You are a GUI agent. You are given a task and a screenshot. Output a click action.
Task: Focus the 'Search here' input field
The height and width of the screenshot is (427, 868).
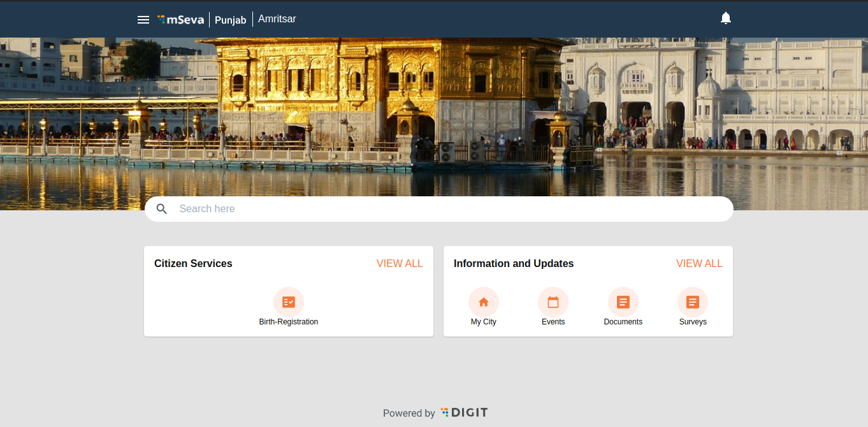(x=446, y=209)
